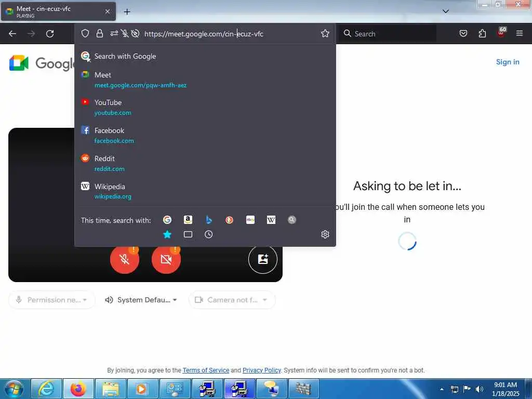This screenshot has width=532, height=399.
Task: Open the microphone Permission needed dropdown
Action: pyautogui.click(x=51, y=300)
